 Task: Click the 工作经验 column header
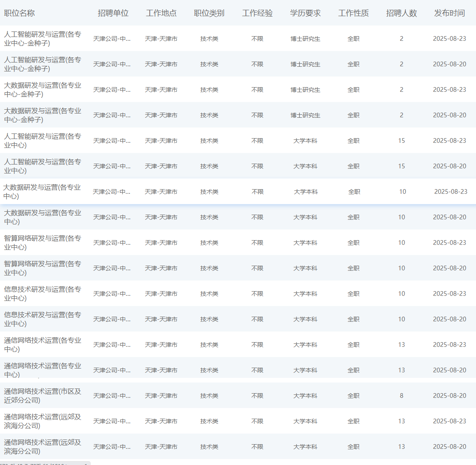257,13
